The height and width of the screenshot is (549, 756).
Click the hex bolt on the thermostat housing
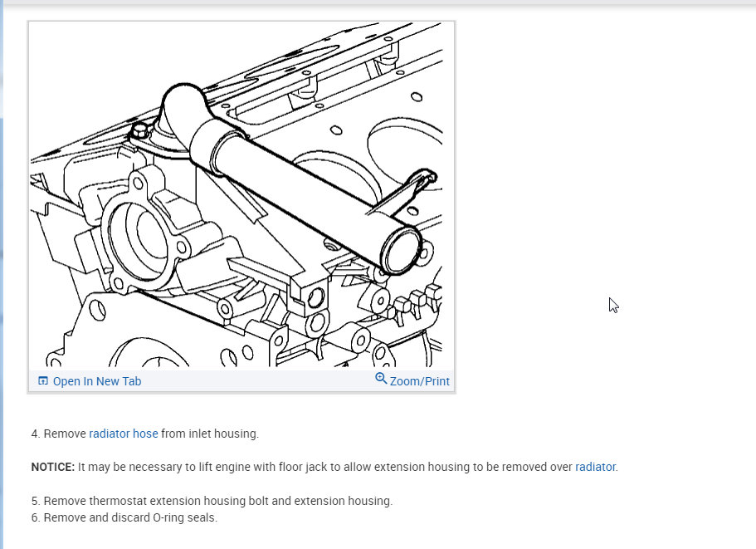click(x=141, y=130)
